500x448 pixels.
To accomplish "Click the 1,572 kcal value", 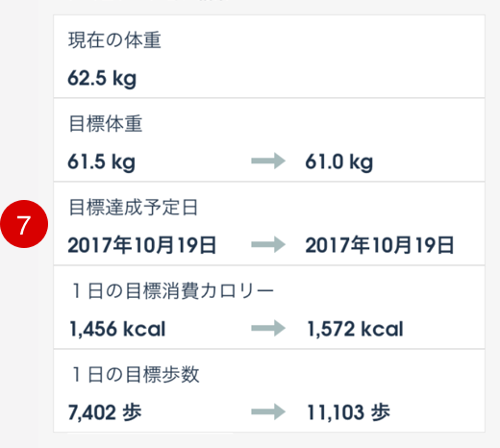I will pyautogui.click(x=355, y=329).
